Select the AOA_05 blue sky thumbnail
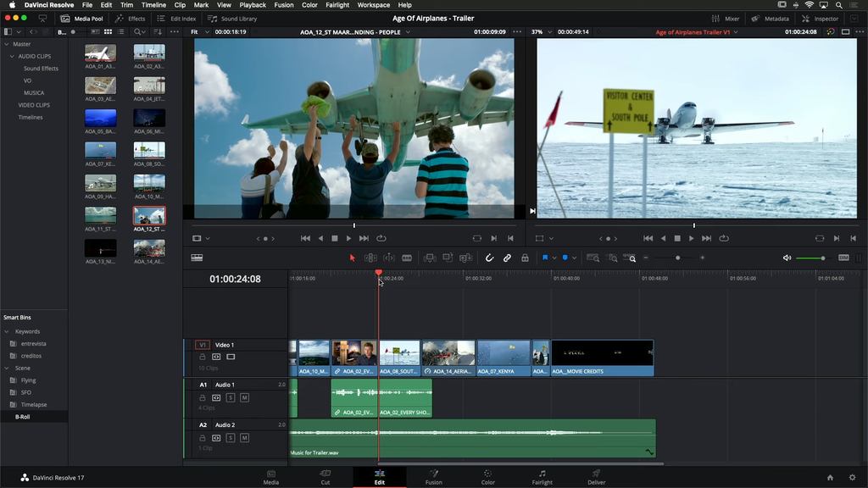Screen dimensions: 868x488 100,119
